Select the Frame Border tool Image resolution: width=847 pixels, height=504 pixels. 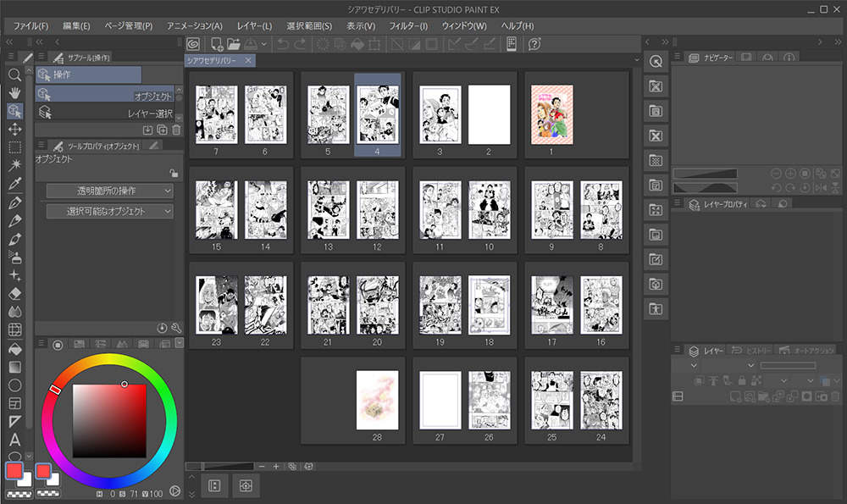(14, 403)
